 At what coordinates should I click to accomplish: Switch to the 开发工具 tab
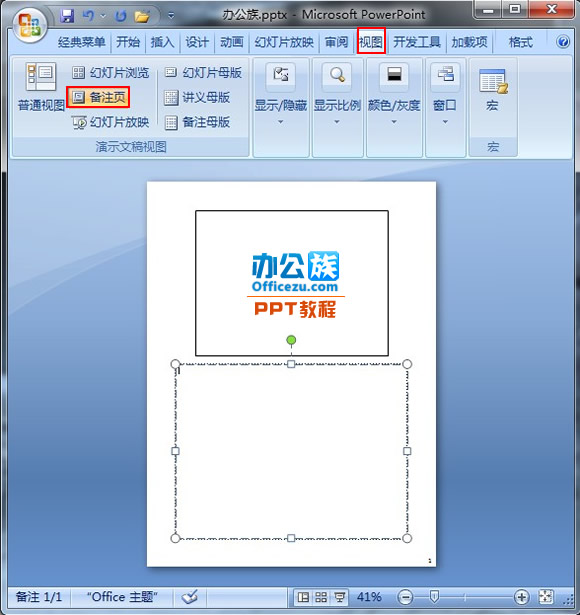point(416,42)
